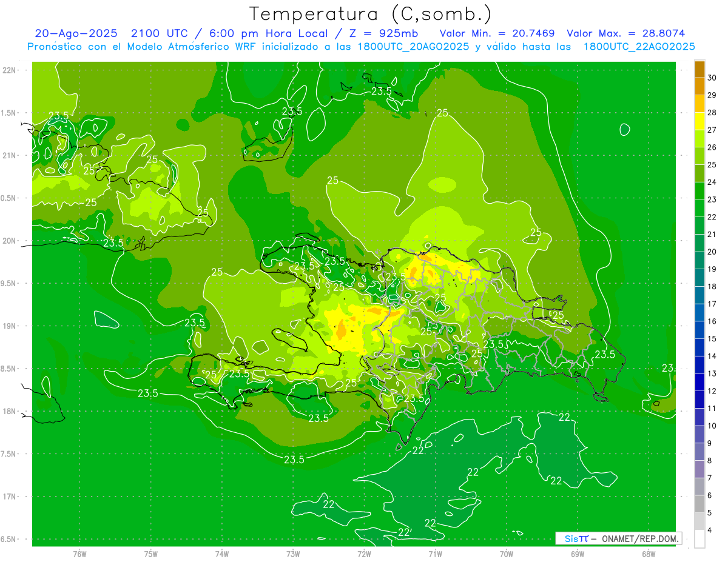Click the 73W longitude axis label
728x562 pixels.
pos(293,553)
